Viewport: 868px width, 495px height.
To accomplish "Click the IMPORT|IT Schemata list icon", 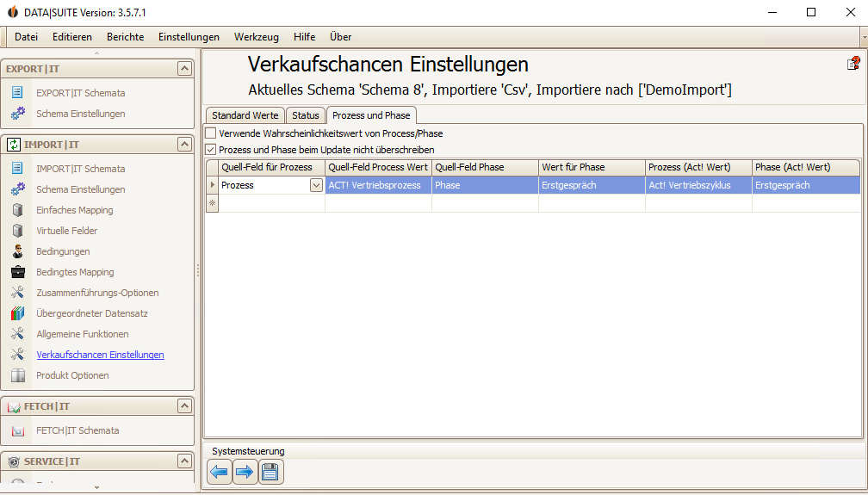I will pos(18,169).
